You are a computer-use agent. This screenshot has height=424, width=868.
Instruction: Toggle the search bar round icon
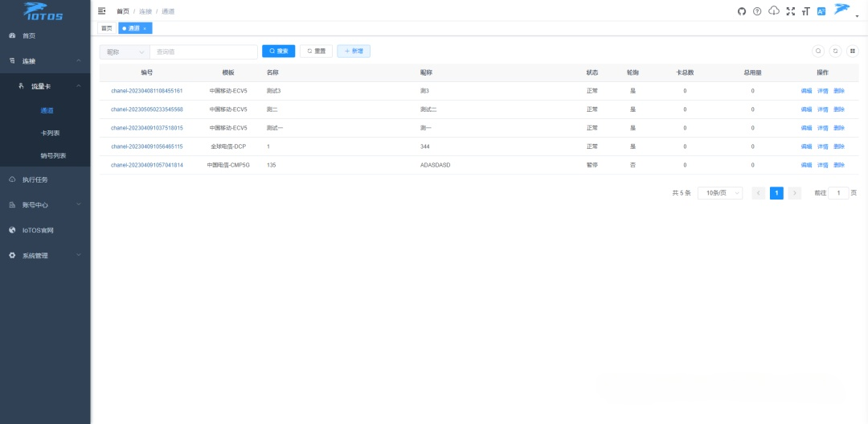click(x=818, y=51)
